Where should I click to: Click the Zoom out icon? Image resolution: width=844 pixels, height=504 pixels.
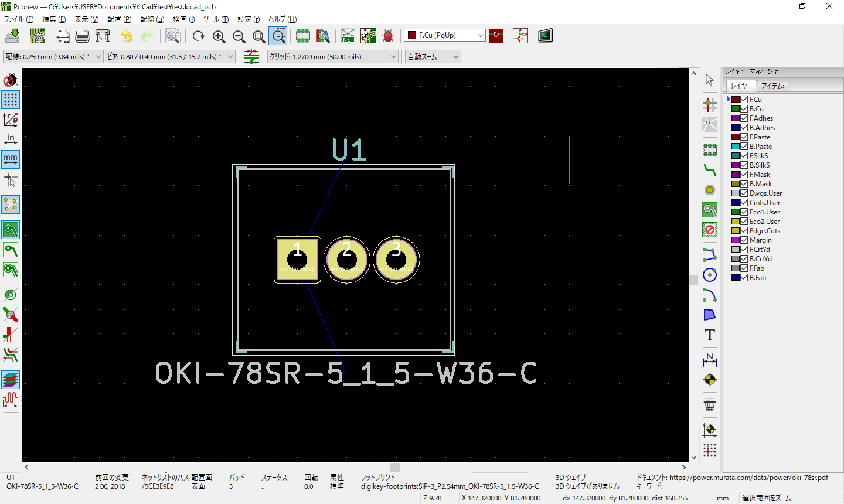[x=239, y=36]
